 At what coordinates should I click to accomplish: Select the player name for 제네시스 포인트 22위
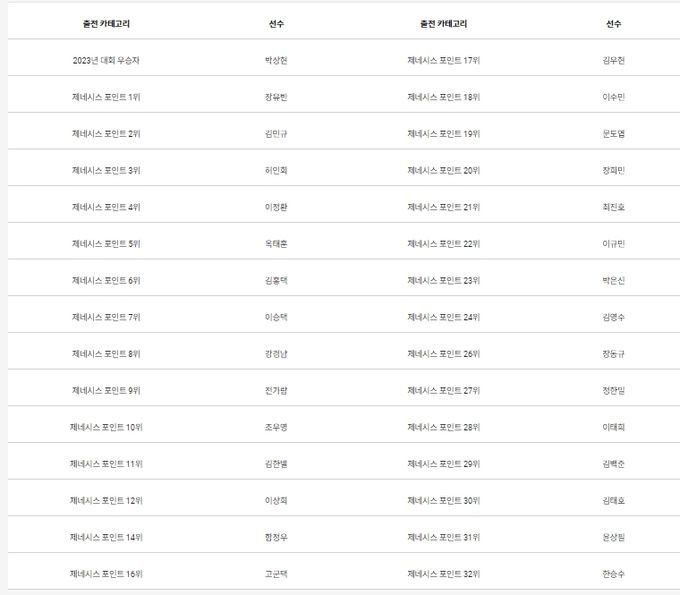[614, 244]
